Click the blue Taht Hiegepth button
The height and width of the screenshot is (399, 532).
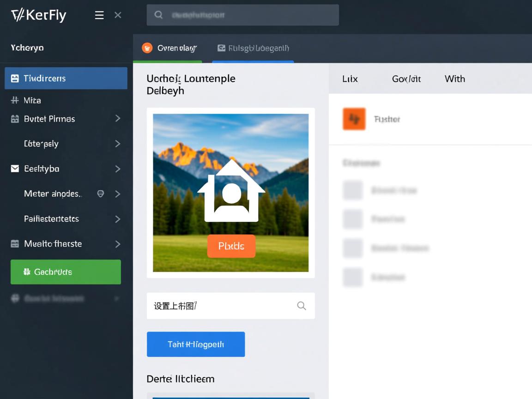pos(196,345)
